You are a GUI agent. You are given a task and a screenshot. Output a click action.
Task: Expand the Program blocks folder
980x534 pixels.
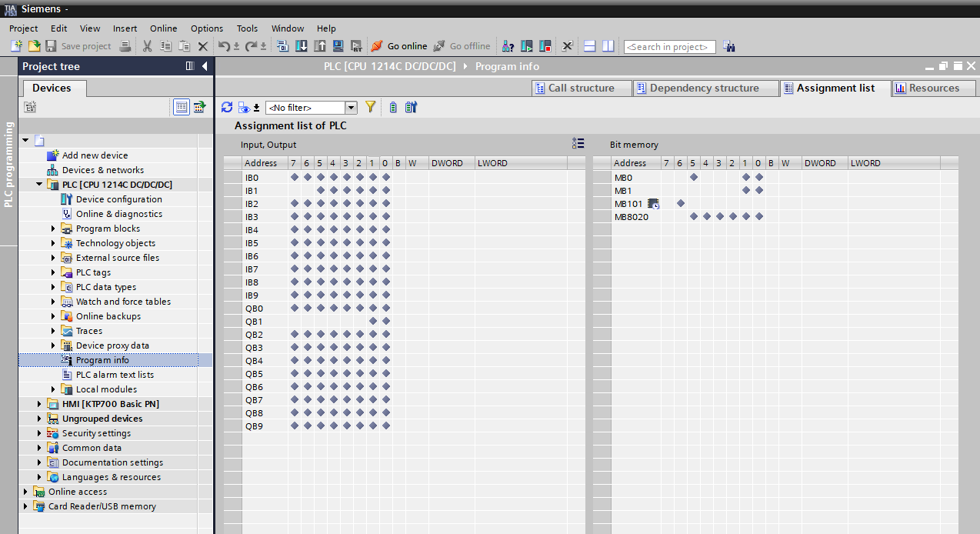click(x=53, y=229)
